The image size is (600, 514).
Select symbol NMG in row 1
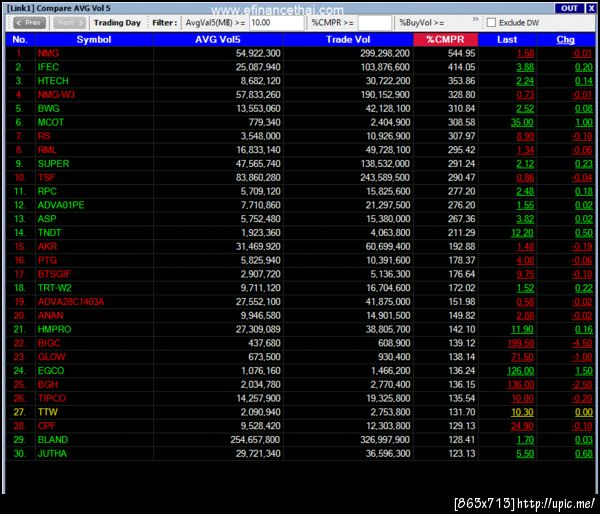[48, 53]
